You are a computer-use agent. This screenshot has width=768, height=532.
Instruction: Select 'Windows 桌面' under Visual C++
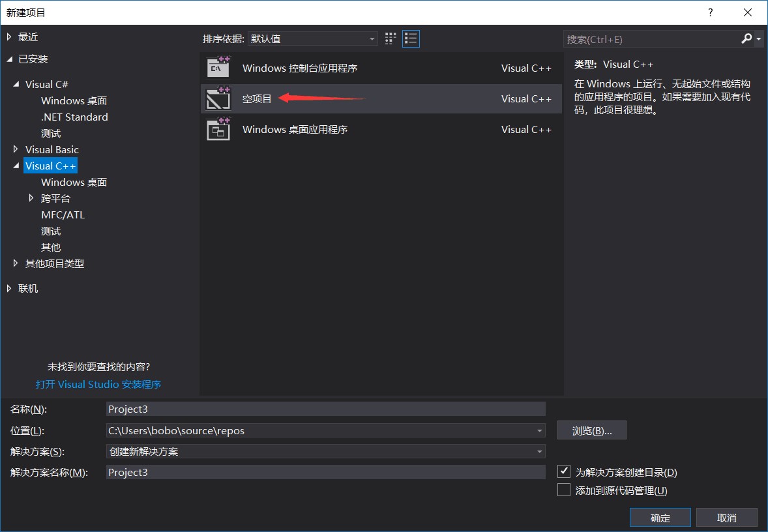click(74, 183)
